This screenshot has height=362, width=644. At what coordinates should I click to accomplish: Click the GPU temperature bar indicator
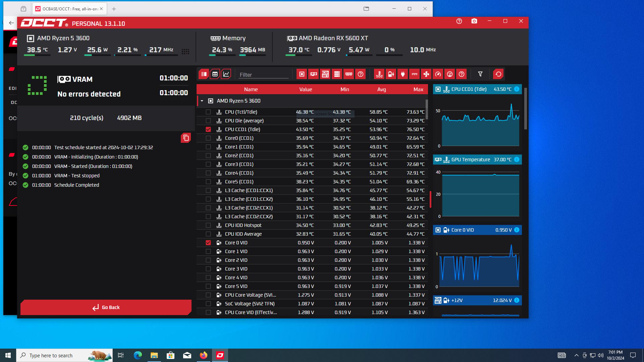(x=299, y=55)
